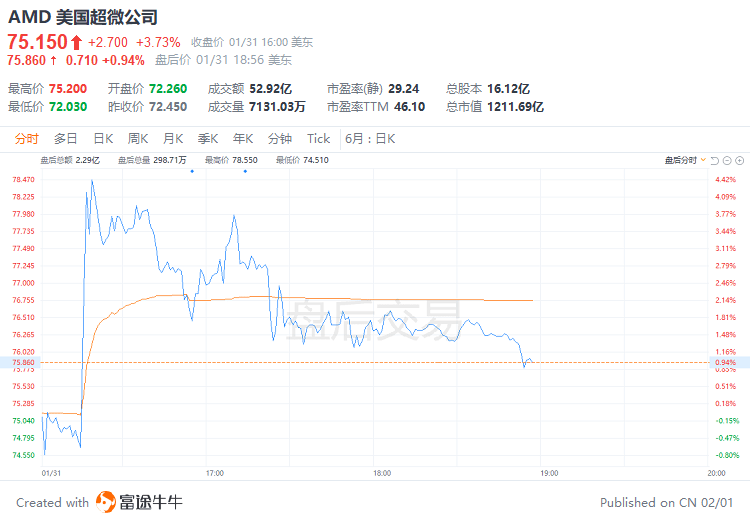Click the 最低价 72.030 value
Viewport: 750px width, 523px height.
click(x=68, y=106)
